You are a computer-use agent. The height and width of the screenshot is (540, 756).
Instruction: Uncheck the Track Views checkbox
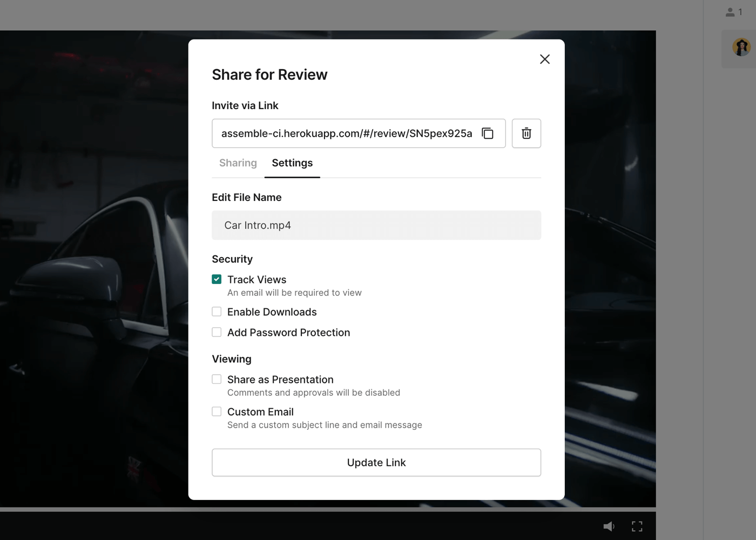pyautogui.click(x=217, y=279)
